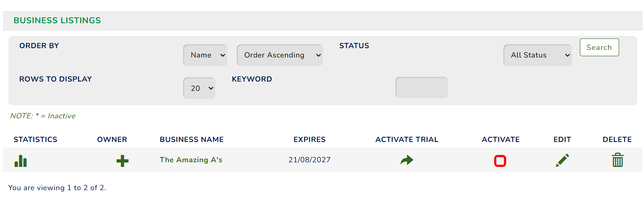Click the Search button
This screenshot has height=221, width=644.
(599, 47)
